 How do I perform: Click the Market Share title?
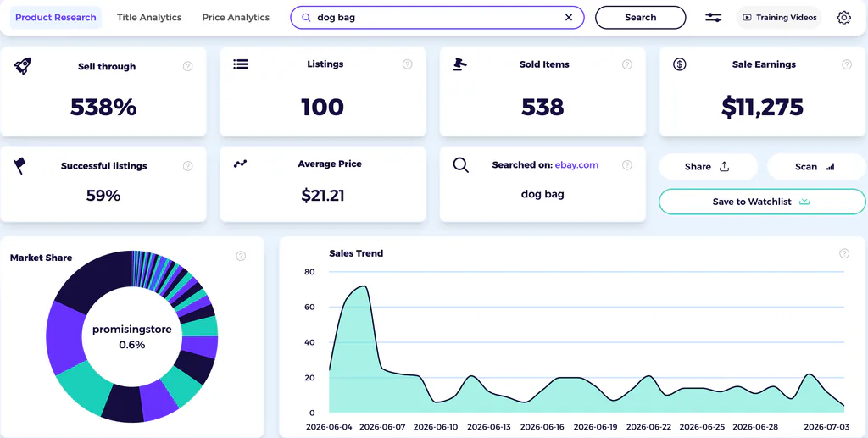point(41,258)
